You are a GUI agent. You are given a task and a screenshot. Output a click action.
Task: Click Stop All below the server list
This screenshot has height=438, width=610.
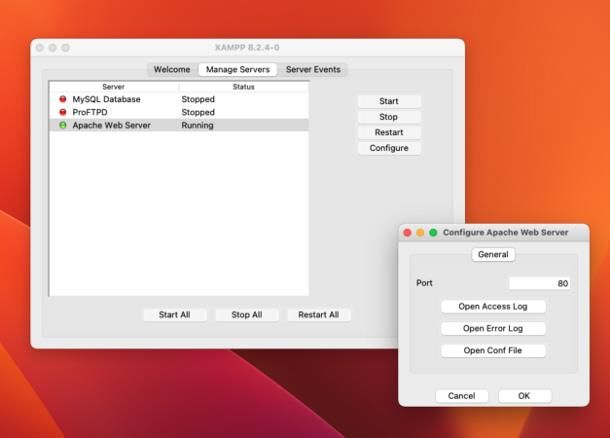[247, 315]
